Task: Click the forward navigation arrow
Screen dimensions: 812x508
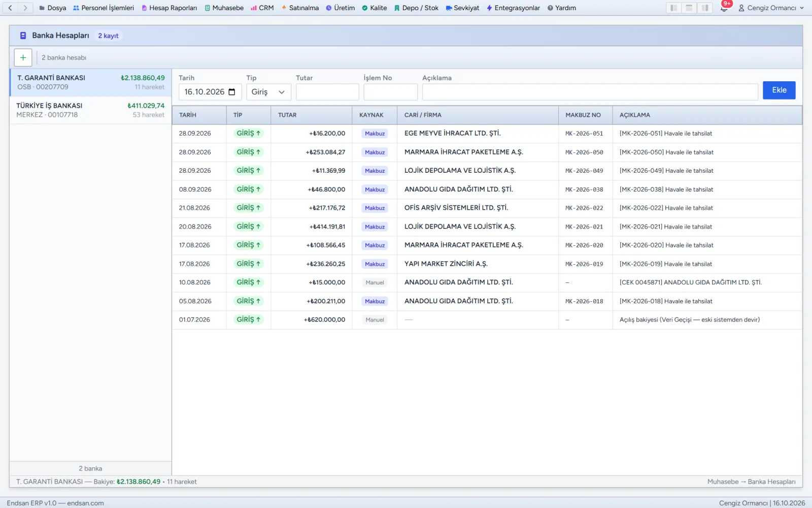Action: coord(25,8)
